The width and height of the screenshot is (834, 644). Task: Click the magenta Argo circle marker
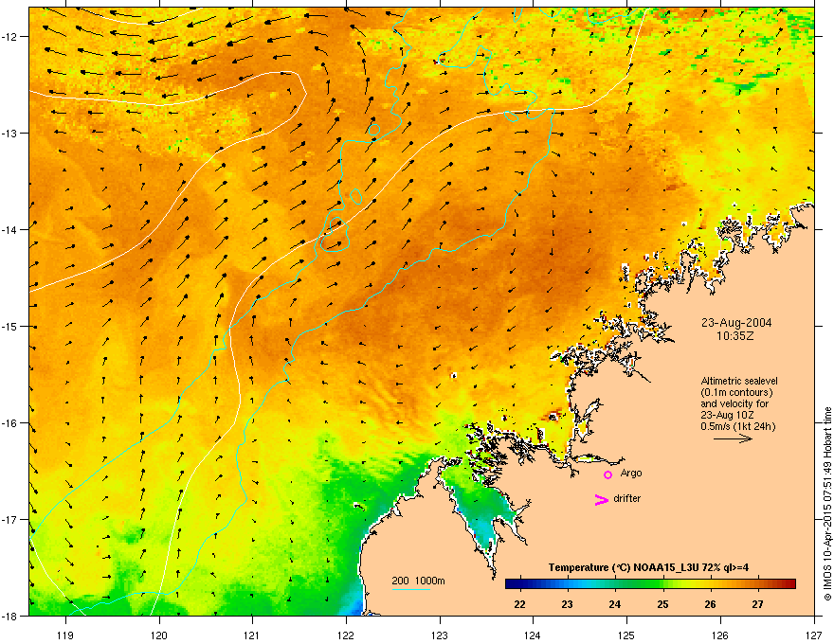(607, 474)
